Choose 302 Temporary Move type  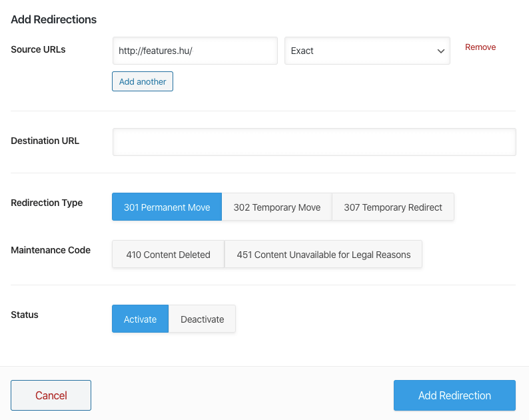click(277, 207)
